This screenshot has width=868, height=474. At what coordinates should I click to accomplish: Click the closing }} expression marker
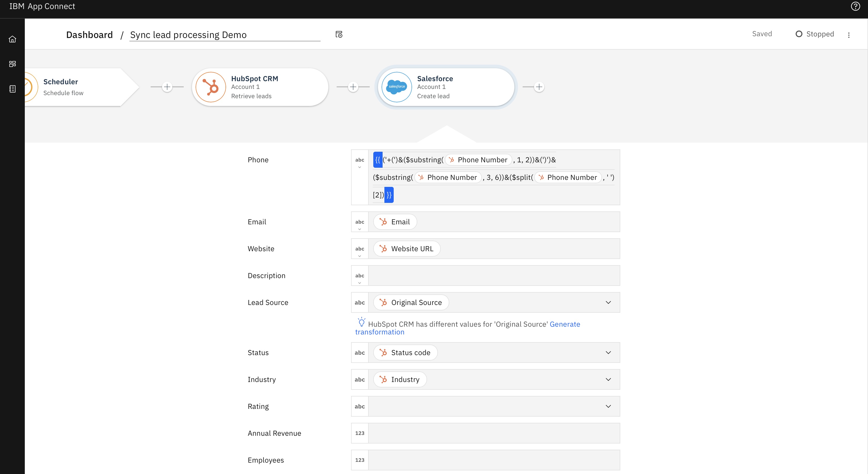click(389, 195)
